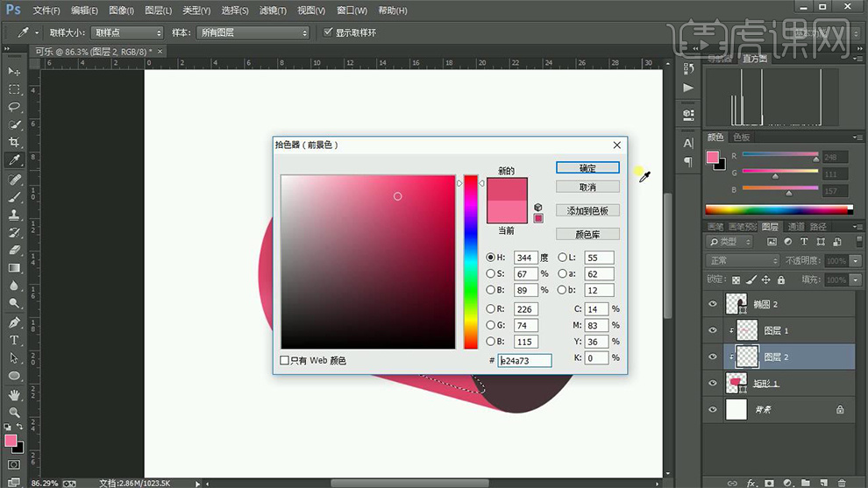Select the H hue radio button
The width and height of the screenshot is (868, 488).
(x=490, y=258)
